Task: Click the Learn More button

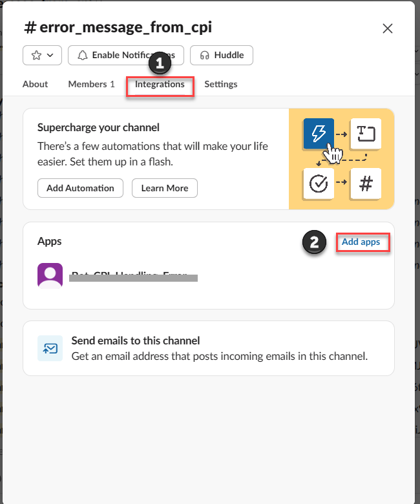Action: [x=164, y=188]
